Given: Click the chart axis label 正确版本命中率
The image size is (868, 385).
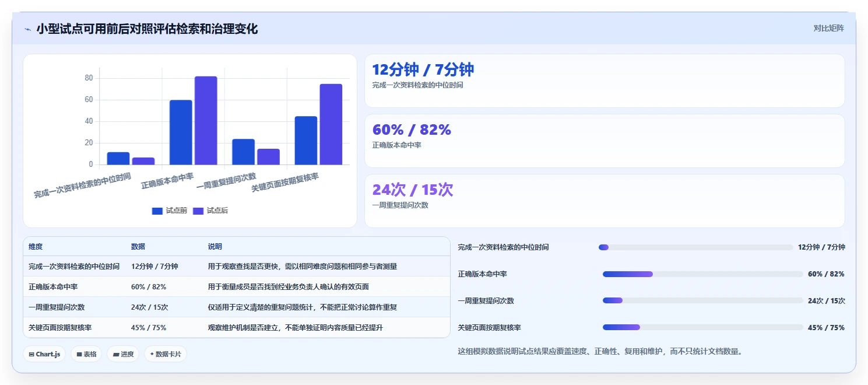Looking at the screenshot, I should 168,181.
